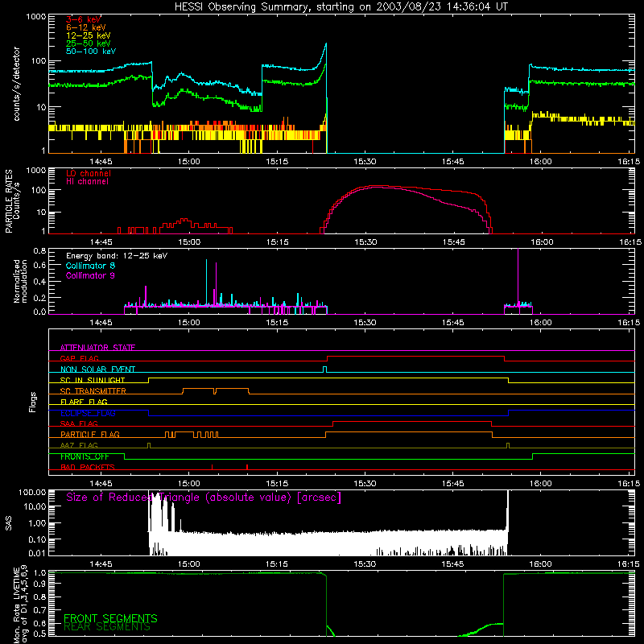Click the yellow 12-25 keV legend entry
This screenshot has height=644, width=644.
pos(89,35)
